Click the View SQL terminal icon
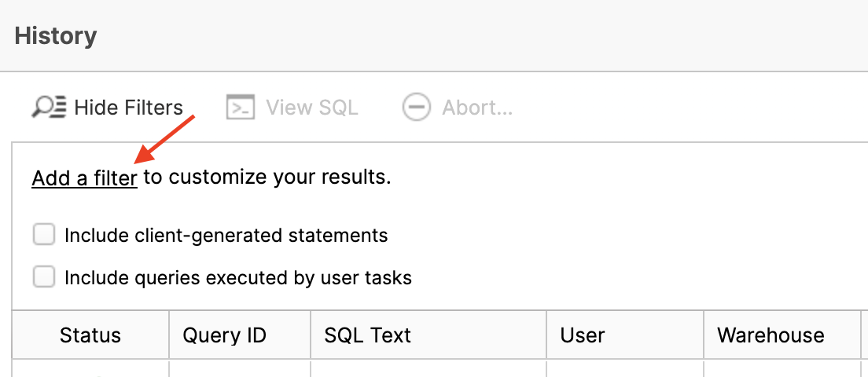 tap(241, 108)
